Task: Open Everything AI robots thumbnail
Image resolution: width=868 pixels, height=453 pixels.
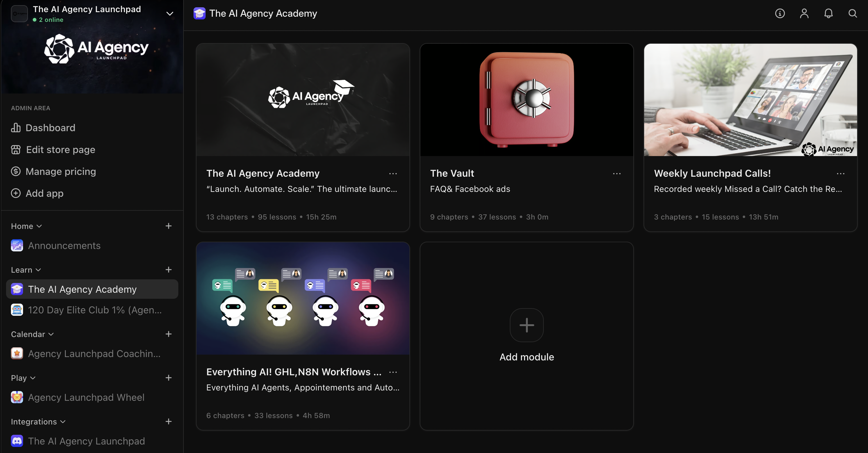Action: 303,298
